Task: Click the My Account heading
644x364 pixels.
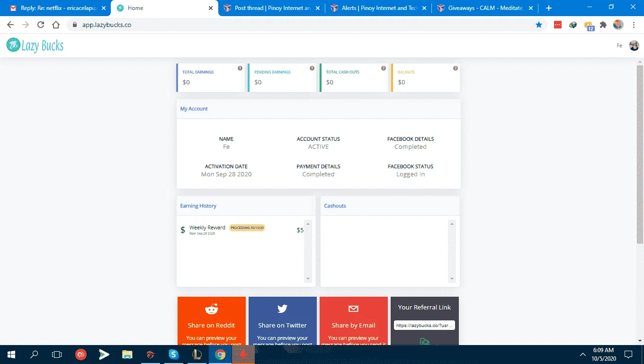Action: (x=194, y=109)
